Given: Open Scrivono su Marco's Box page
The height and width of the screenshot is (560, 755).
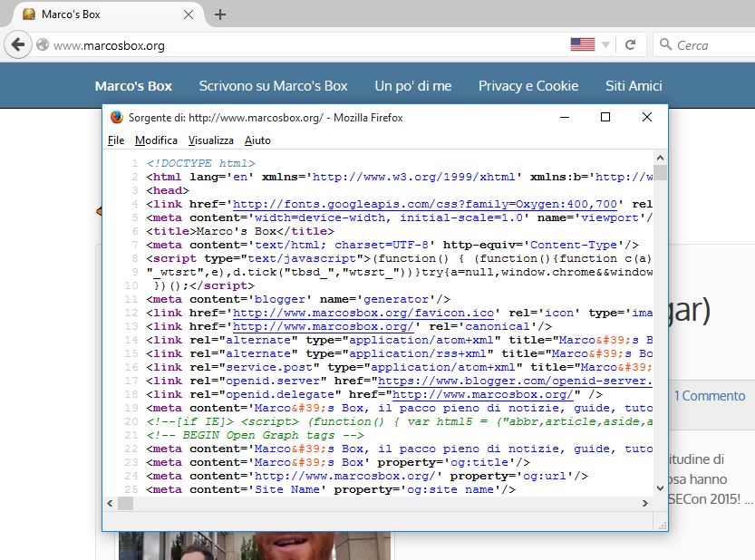Looking at the screenshot, I should point(273,86).
